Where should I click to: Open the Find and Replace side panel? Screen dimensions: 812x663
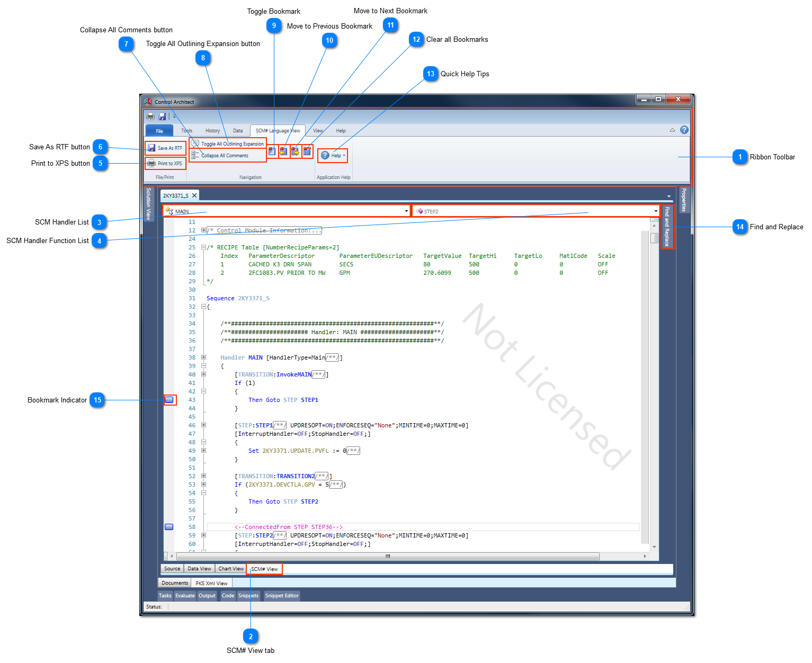pos(667,227)
